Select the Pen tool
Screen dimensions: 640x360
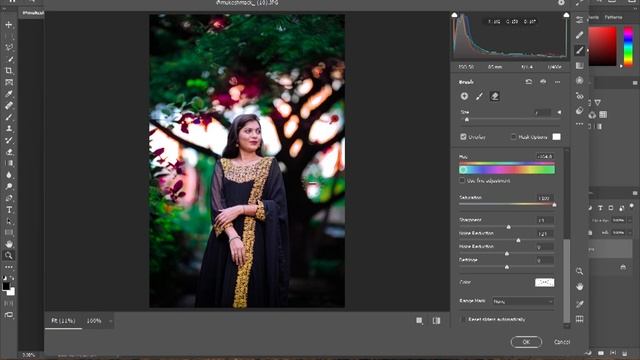(9, 198)
